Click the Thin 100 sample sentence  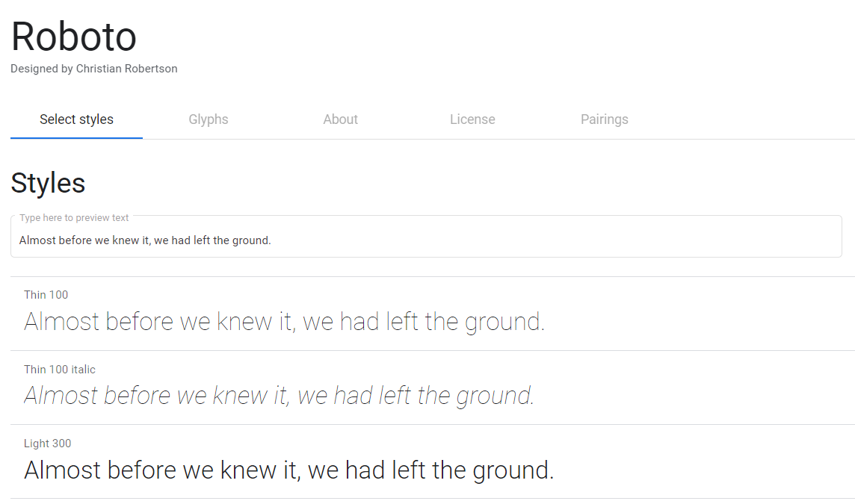(284, 322)
